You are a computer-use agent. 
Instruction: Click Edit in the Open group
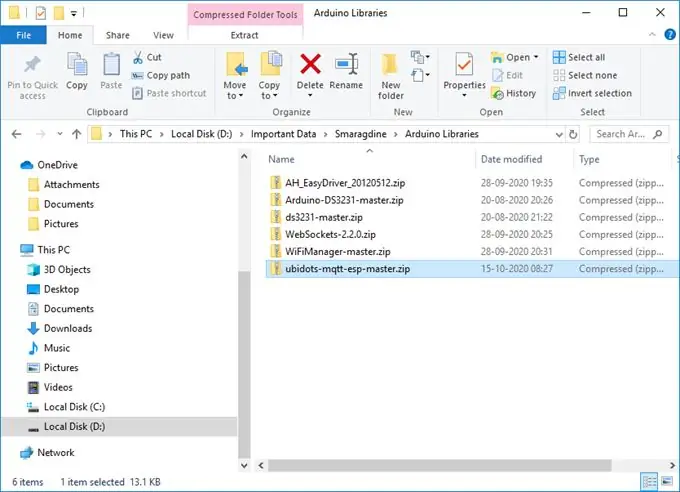click(x=507, y=75)
